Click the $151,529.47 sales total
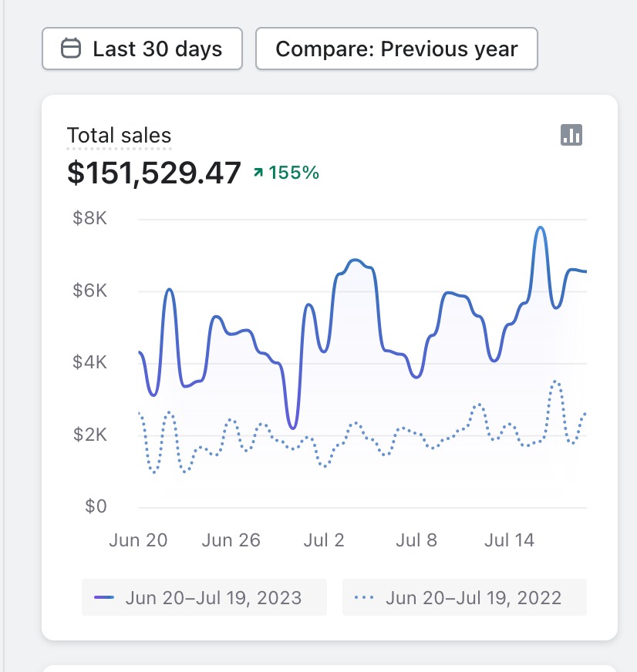637x672 pixels. pos(154,173)
